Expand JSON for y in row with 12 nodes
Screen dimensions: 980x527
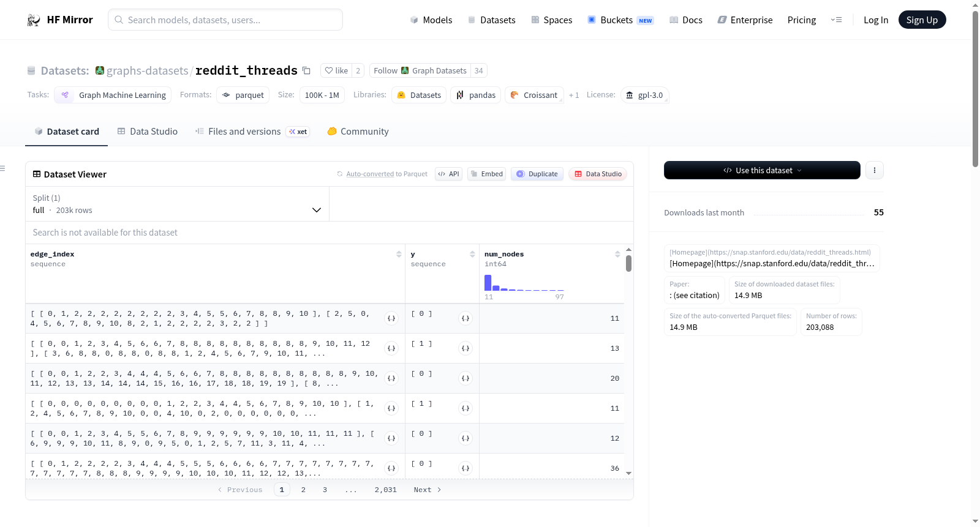(466, 438)
